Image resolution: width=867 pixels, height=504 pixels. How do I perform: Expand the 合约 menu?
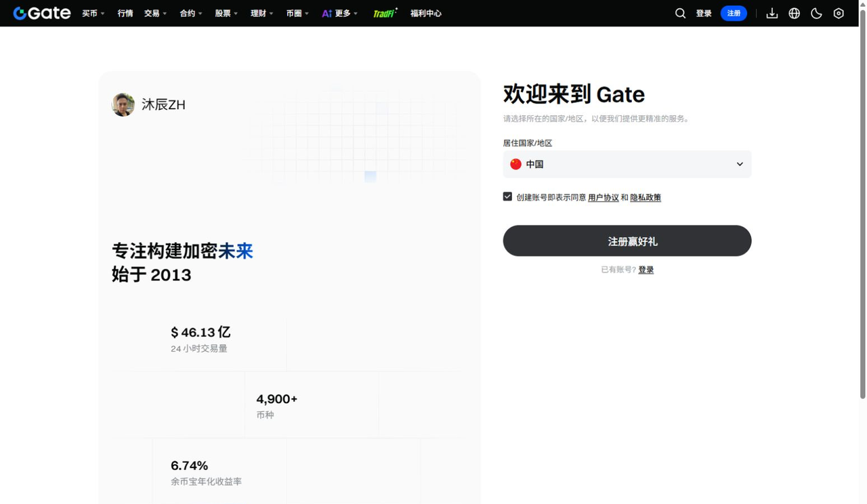191,14
